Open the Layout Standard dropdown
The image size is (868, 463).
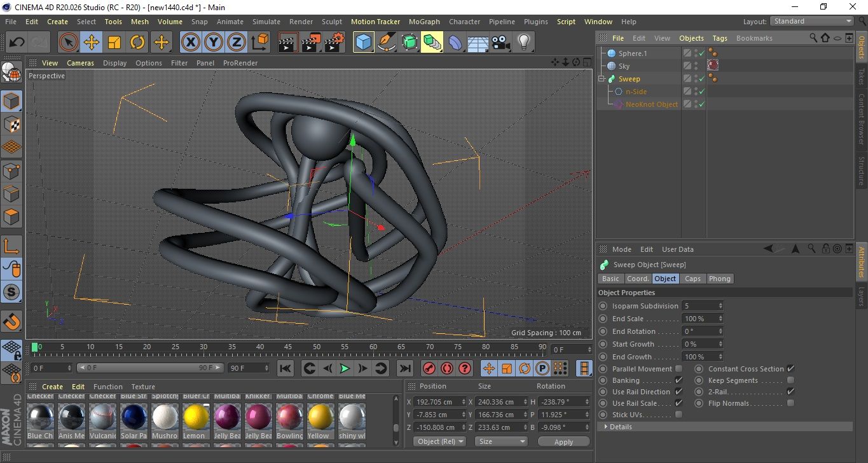(812, 21)
